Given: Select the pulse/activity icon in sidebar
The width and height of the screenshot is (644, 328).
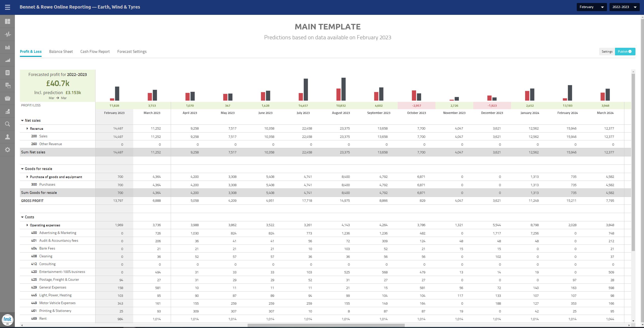Looking at the screenshot, I should (x=7, y=34).
